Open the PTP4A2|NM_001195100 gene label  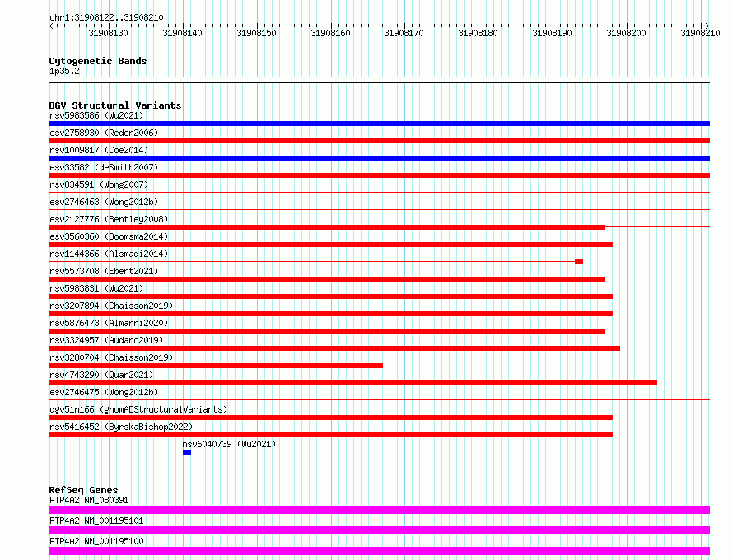[96, 541]
